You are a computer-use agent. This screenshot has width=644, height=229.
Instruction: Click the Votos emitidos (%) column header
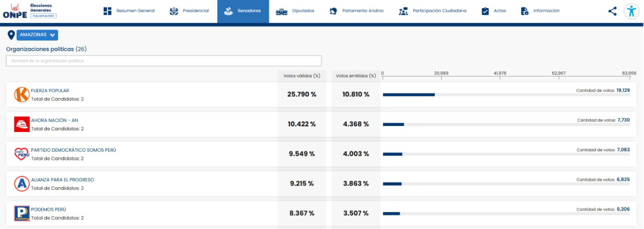[356, 76]
